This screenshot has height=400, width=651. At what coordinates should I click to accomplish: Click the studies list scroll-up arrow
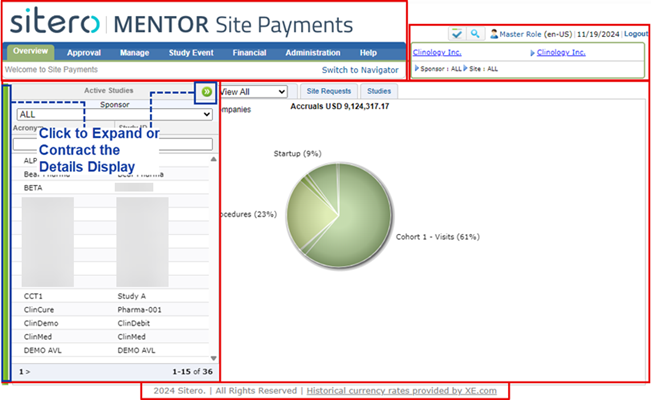pos(213,159)
